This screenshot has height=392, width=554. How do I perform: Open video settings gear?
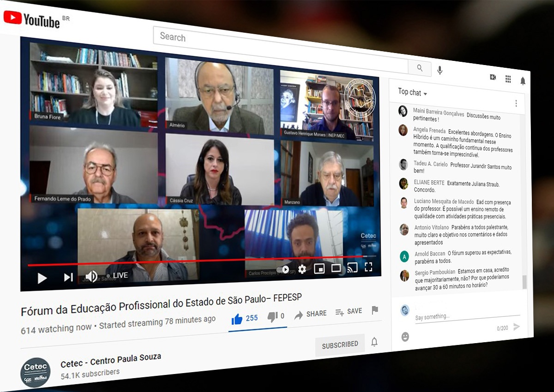click(302, 269)
